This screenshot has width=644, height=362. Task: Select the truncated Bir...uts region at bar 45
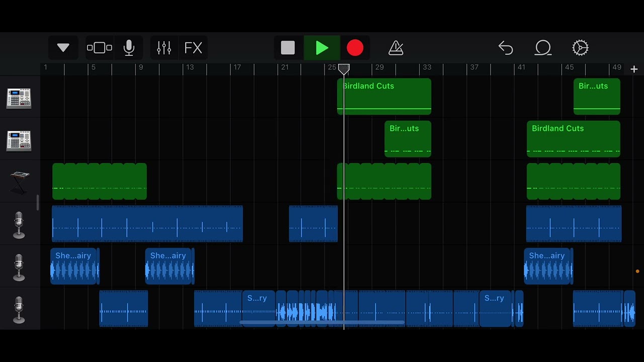(x=597, y=96)
